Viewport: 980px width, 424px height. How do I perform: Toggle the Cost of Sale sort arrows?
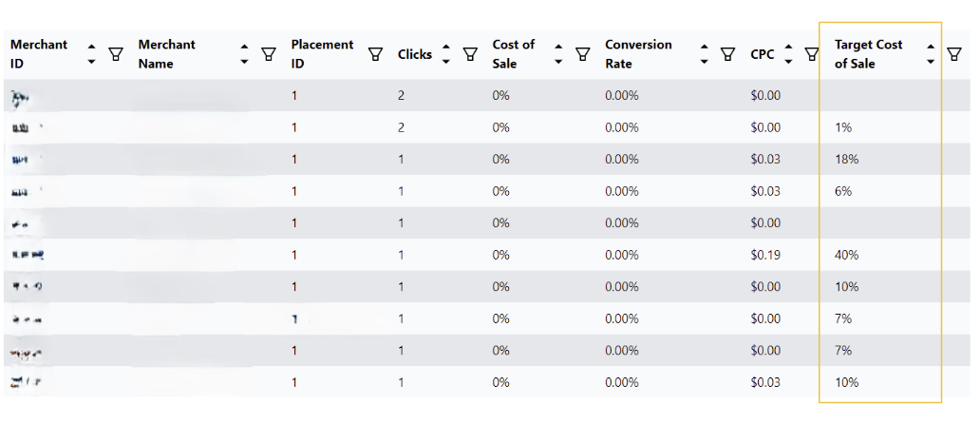point(558,54)
